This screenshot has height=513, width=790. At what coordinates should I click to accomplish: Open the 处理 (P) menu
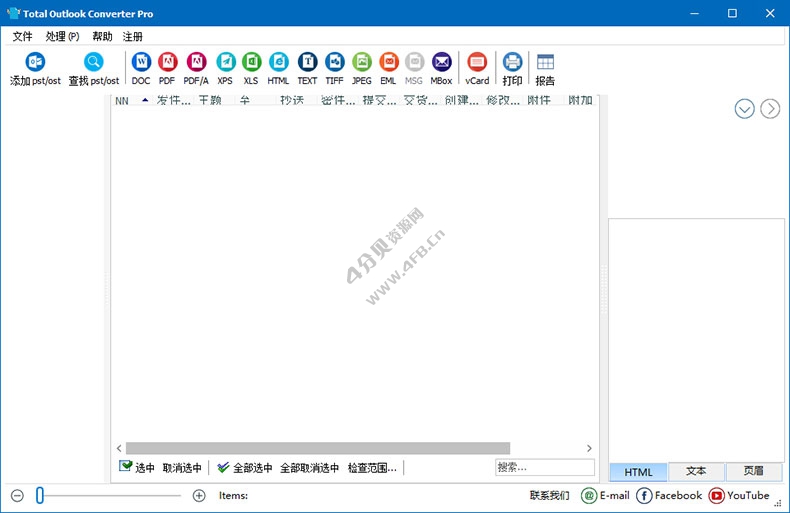coord(62,36)
